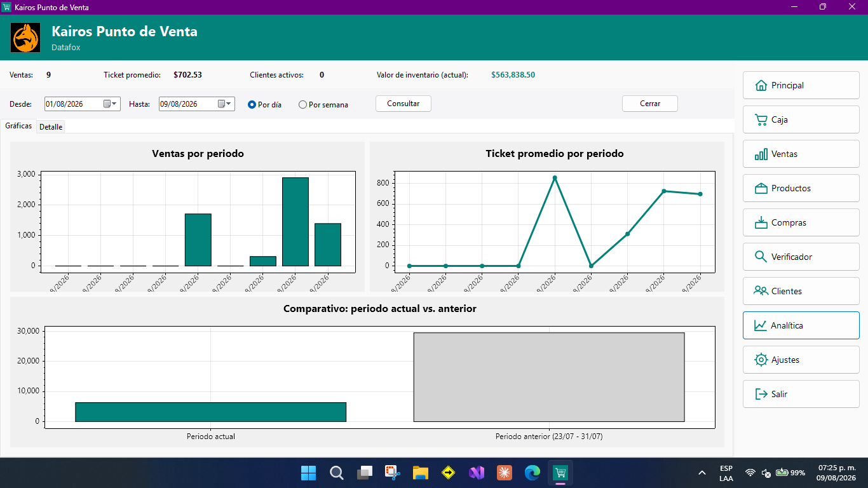The width and height of the screenshot is (868, 488).
Task: Switch to the Detalle tab
Action: click(x=51, y=126)
